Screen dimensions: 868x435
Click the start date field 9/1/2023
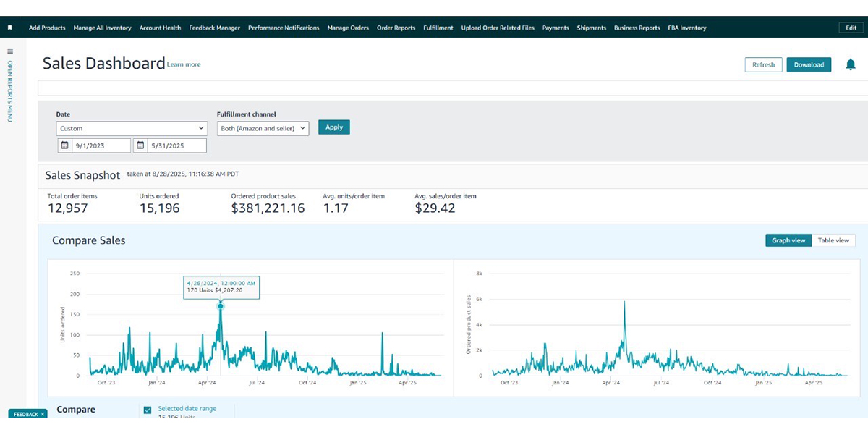click(x=100, y=145)
